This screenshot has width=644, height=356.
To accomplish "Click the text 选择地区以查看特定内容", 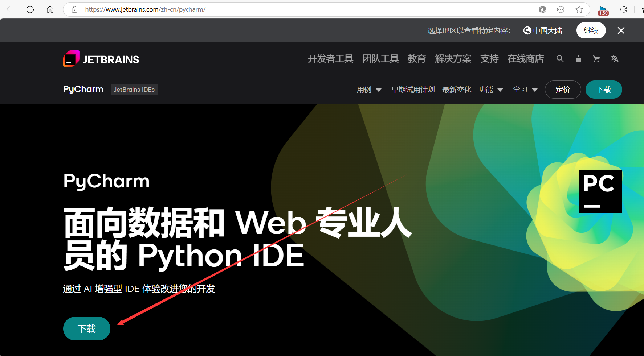I will pyautogui.click(x=469, y=30).
